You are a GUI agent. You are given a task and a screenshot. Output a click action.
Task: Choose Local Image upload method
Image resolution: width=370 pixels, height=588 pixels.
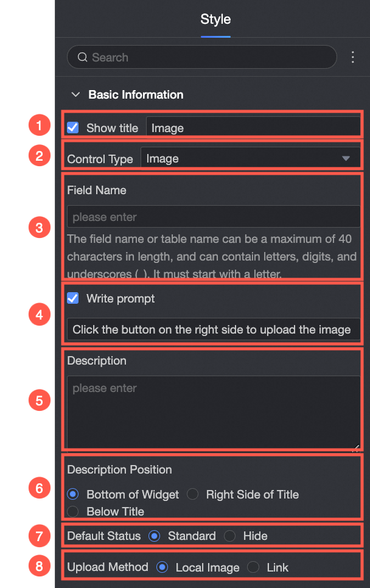pos(162,567)
